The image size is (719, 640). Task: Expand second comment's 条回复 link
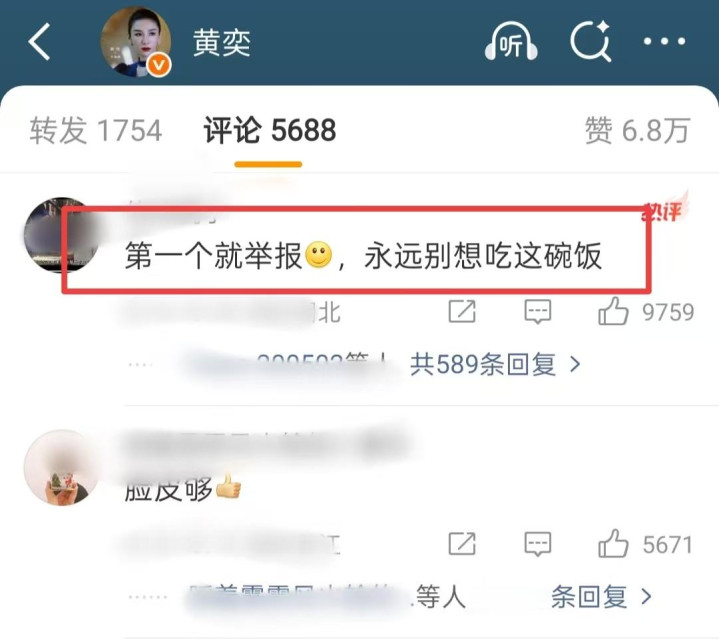coord(601,597)
